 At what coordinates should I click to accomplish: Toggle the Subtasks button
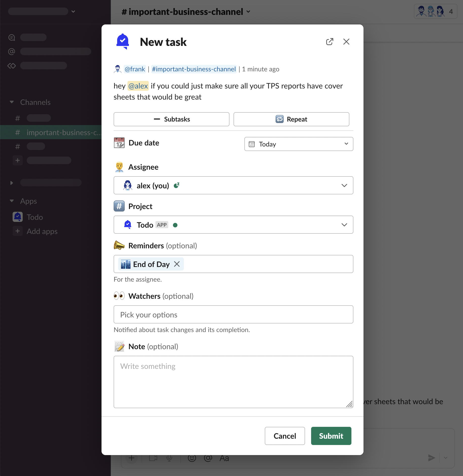tap(171, 119)
